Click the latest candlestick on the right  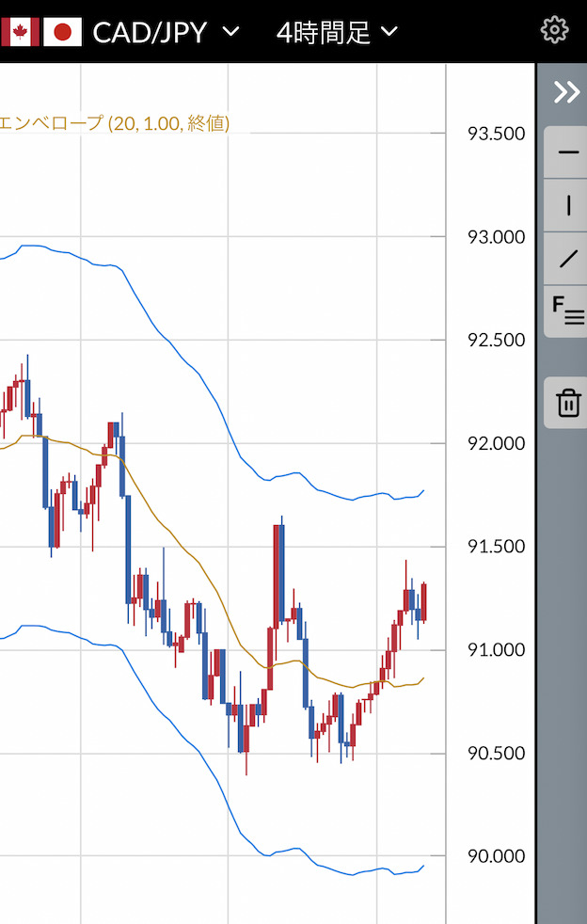(424, 602)
